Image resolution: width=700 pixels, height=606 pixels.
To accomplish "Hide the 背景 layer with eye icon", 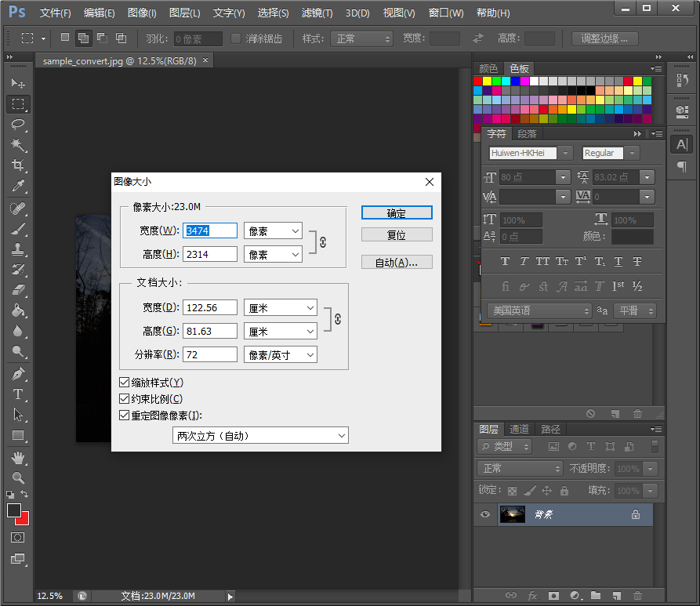I will coord(485,514).
